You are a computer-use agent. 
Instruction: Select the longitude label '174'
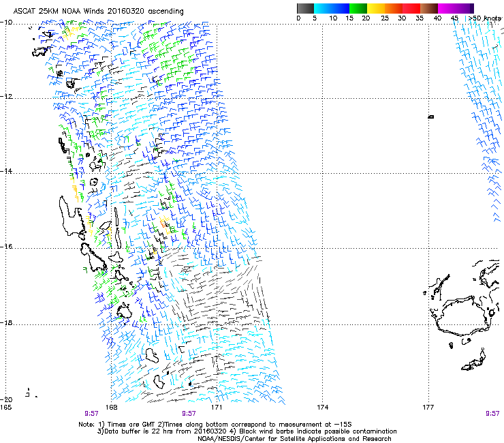pos(322,408)
